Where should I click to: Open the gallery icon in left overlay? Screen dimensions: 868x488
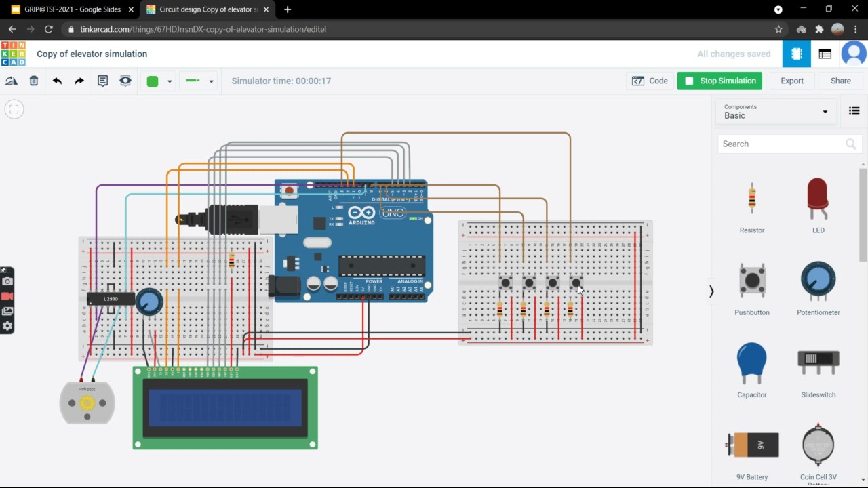click(x=7, y=311)
